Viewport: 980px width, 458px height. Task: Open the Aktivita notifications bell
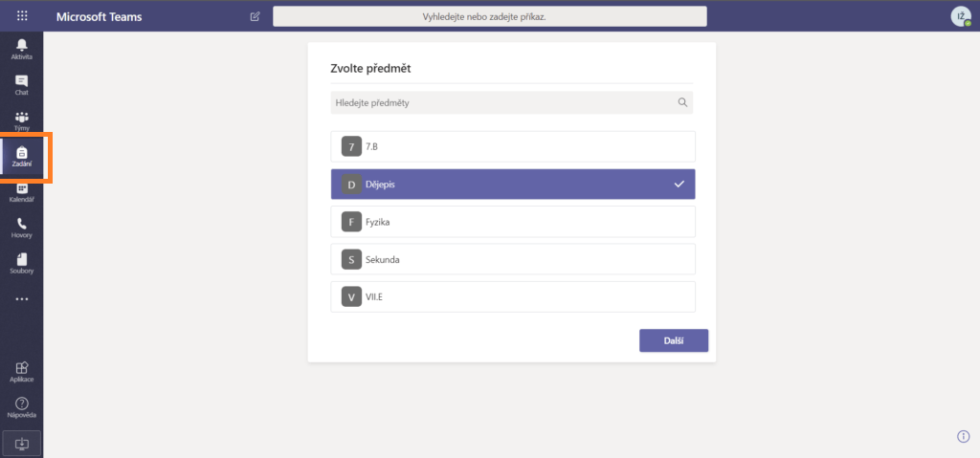[x=21, y=49]
